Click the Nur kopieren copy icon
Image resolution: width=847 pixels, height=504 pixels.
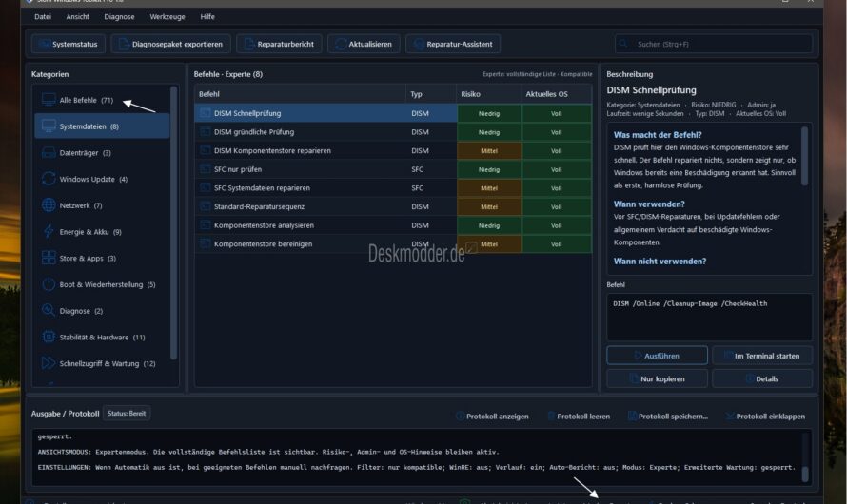(634, 378)
